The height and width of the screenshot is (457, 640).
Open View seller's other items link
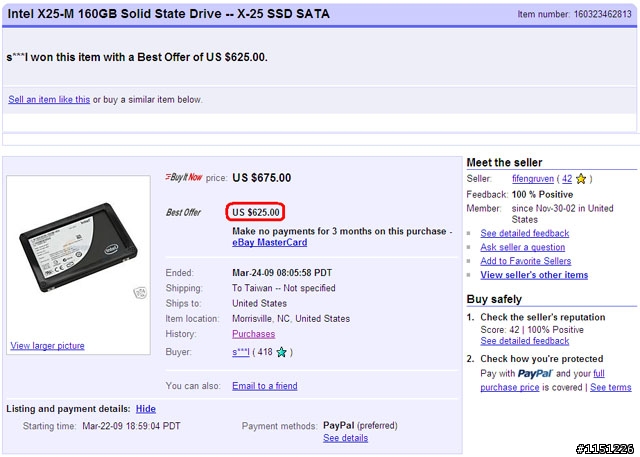click(x=534, y=275)
